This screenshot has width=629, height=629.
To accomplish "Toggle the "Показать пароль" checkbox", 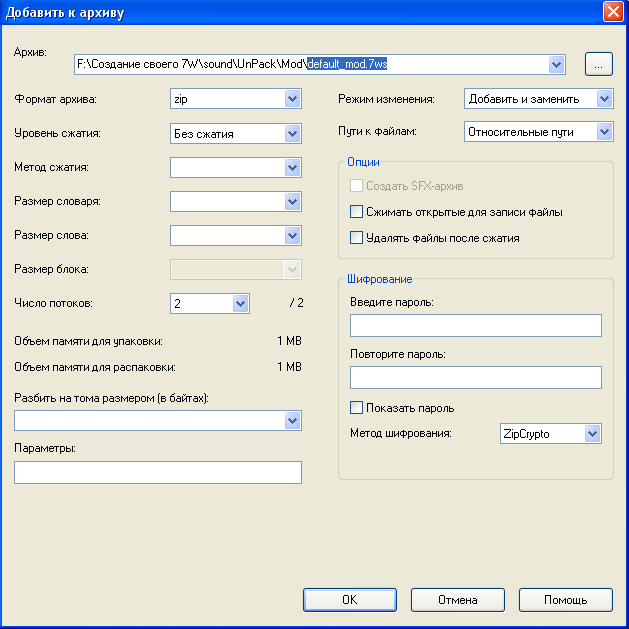I will (x=356, y=408).
